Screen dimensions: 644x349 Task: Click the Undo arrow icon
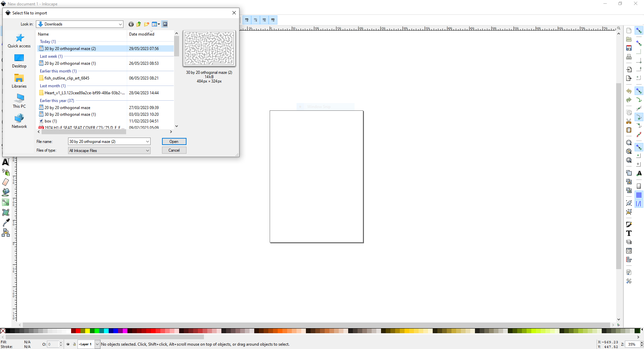pos(629,91)
